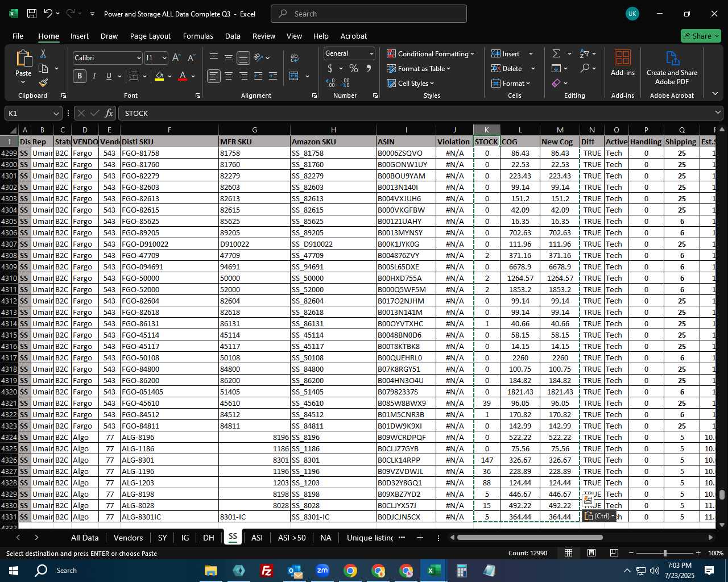Expand the formula bar chevron

(718, 113)
